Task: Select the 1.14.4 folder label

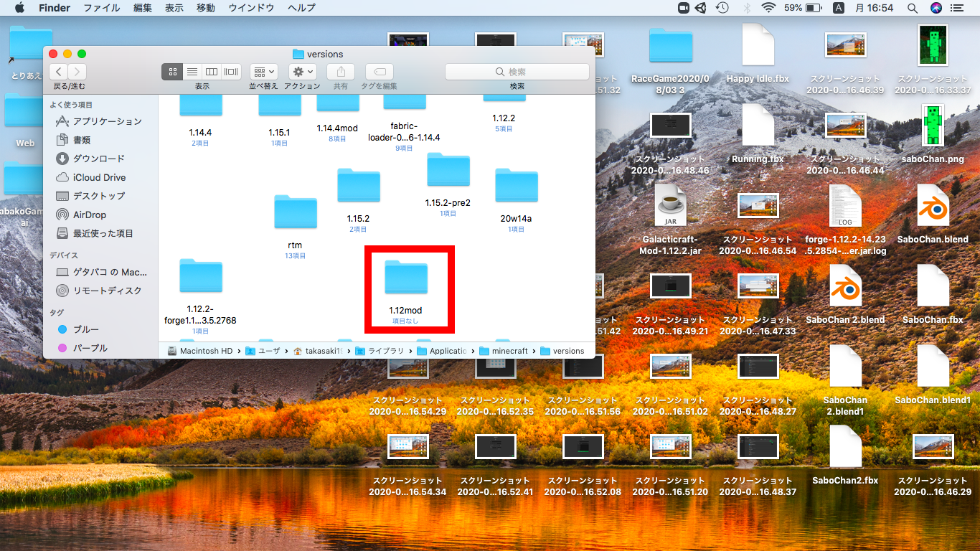Action: point(200,133)
